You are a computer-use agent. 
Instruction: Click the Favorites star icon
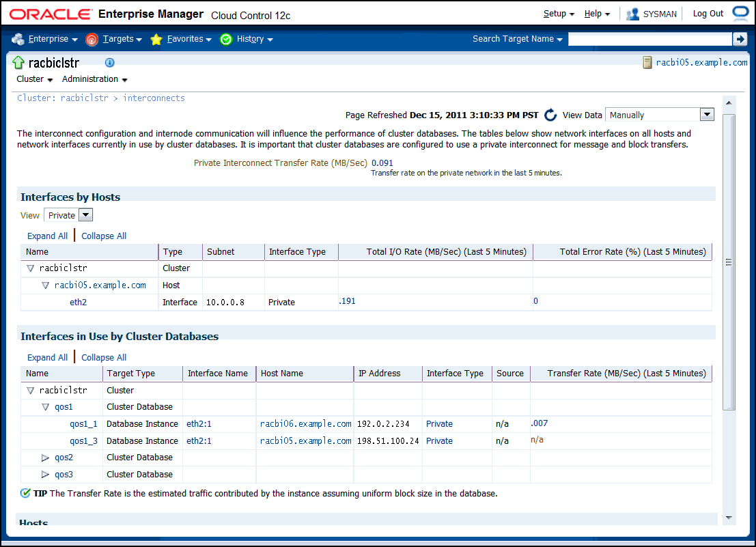[156, 40]
